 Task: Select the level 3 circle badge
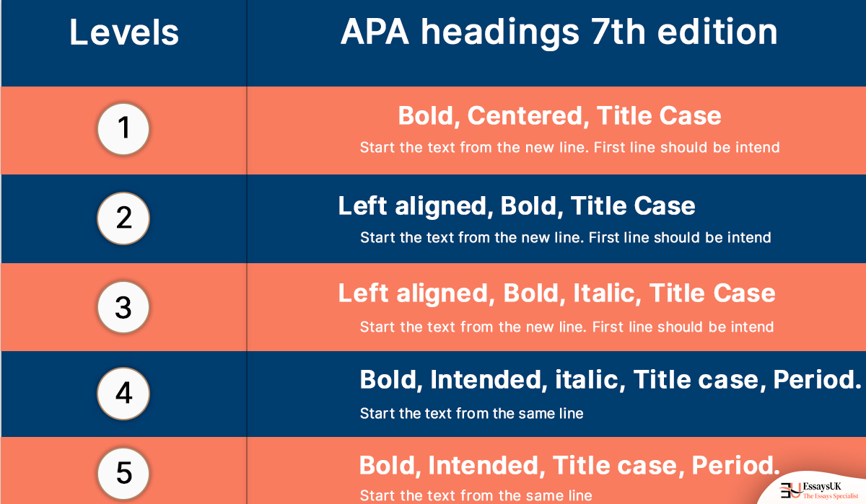tap(123, 307)
